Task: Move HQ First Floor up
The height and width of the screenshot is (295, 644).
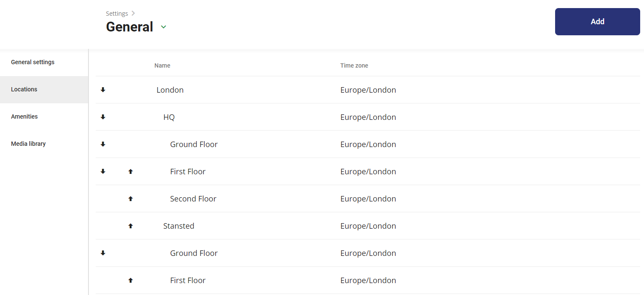Action: pyautogui.click(x=131, y=171)
